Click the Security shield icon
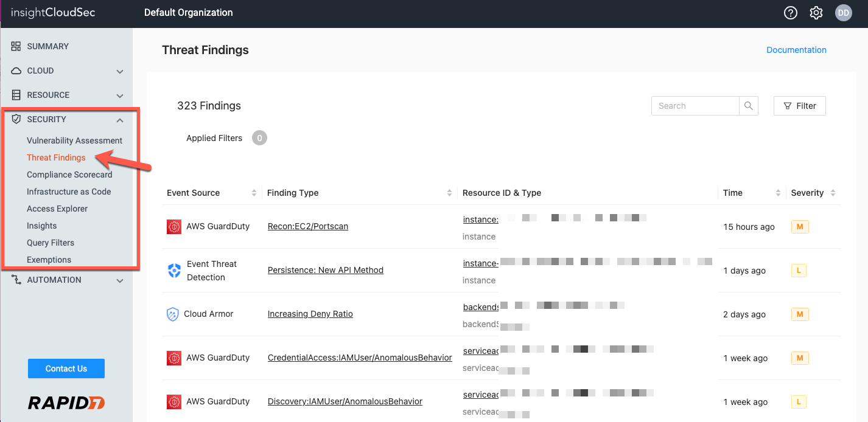868x422 pixels. (x=16, y=119)
